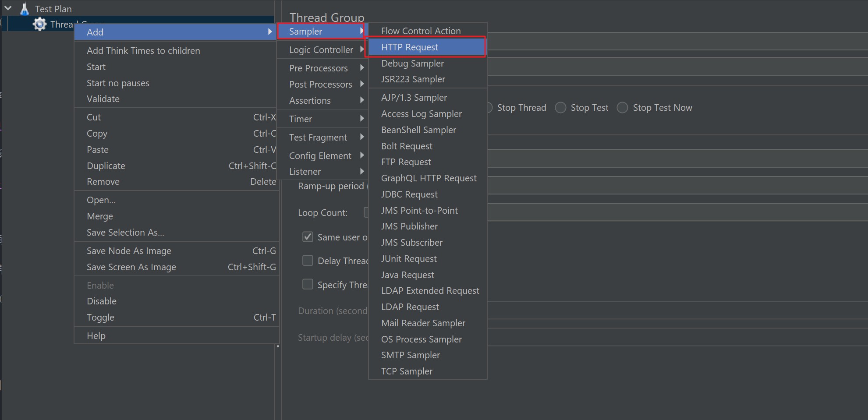Pick Mail Reader Sampler
The width and height of the screenshot is (868, 420).
(428, 323)
